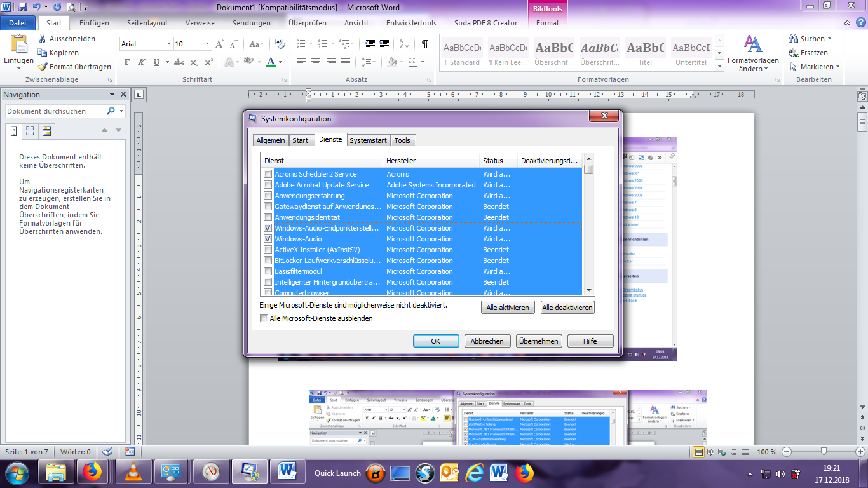Align text left
This screenshot has width=868, height=488.
click(301, 62)
